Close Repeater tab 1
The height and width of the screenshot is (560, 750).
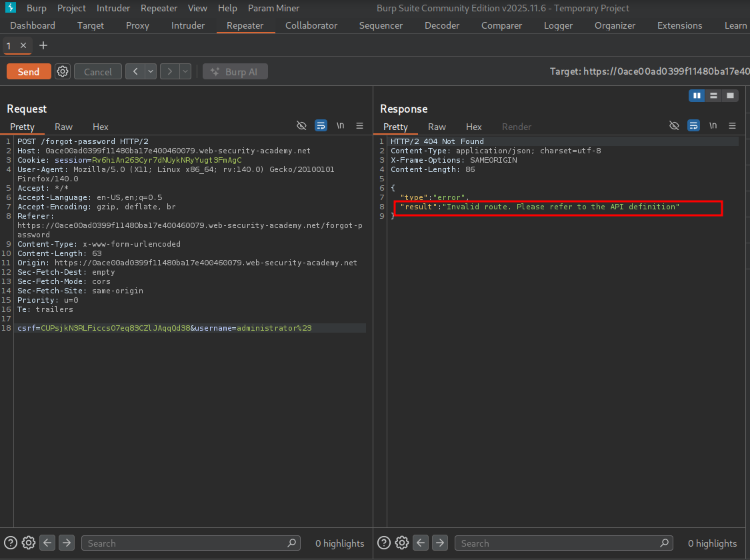[x=23, y=45]
